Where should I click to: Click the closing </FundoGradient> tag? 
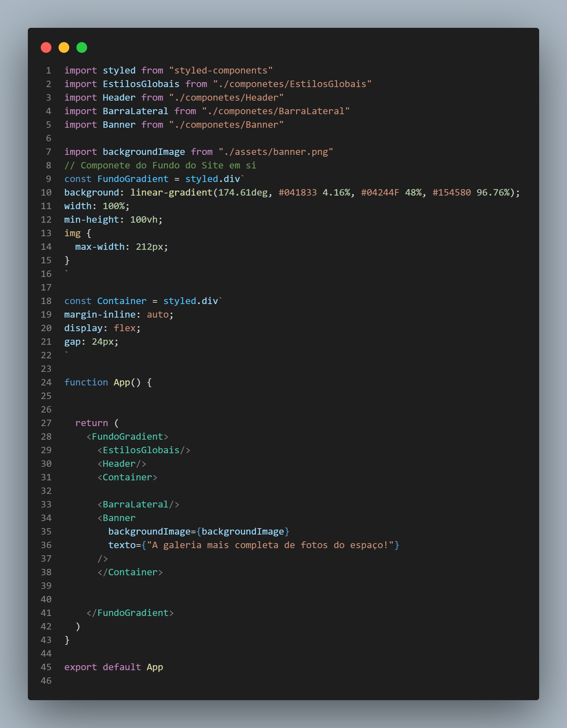point(130,613)
